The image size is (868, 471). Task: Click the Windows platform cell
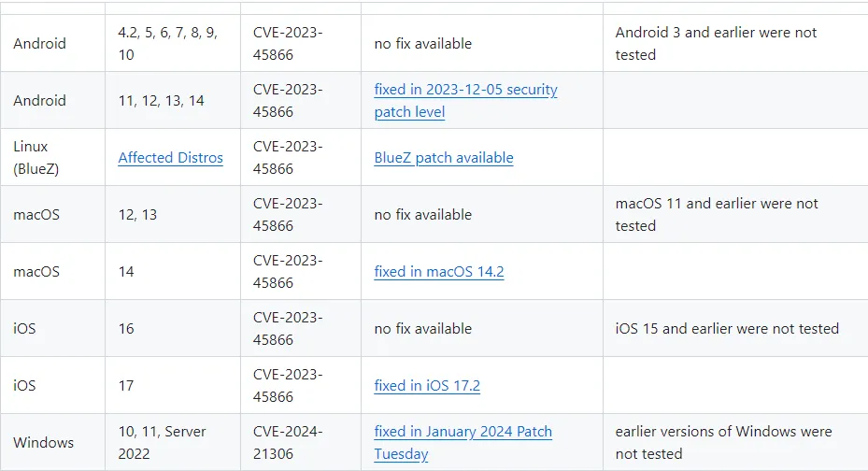[52, 442]
